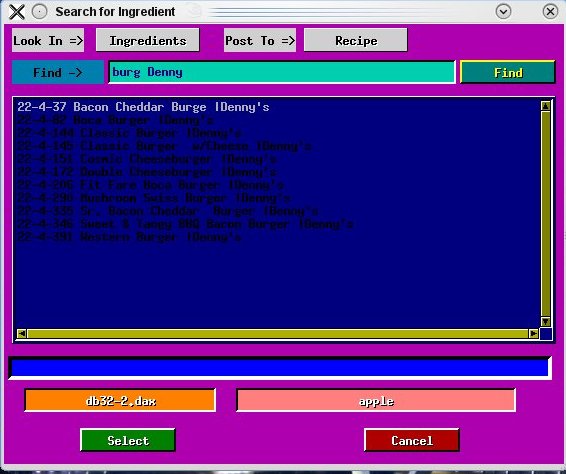Image resolution: width=566 pixels, height=474 pixels.
Task: Run the search with the green Find button
Action: tap(508, 73)
